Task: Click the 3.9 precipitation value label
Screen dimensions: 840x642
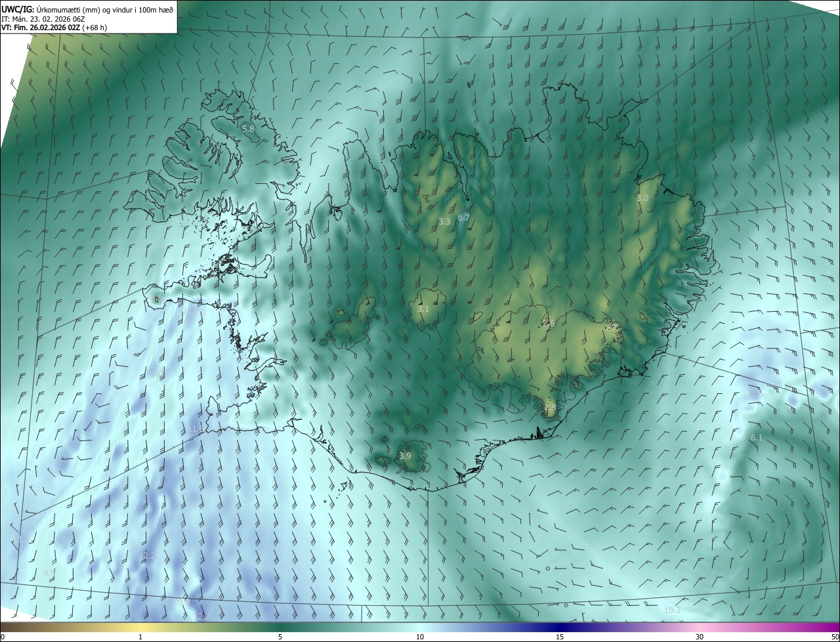Action: tap(405, 456)
